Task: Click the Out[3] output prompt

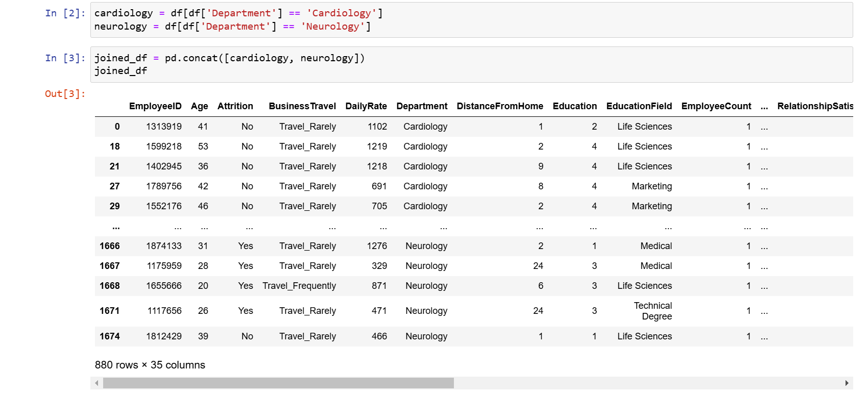Action: click(65, 94)
